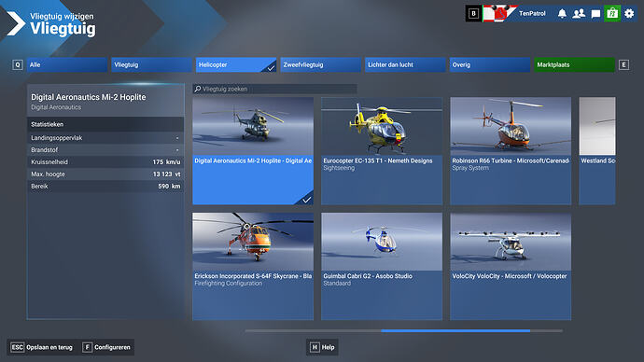The width and height of the screenshot is (644, 362).
Task: Select the Mi-2 Hoplite helicopter thumbnail
Action: point(253,126)
